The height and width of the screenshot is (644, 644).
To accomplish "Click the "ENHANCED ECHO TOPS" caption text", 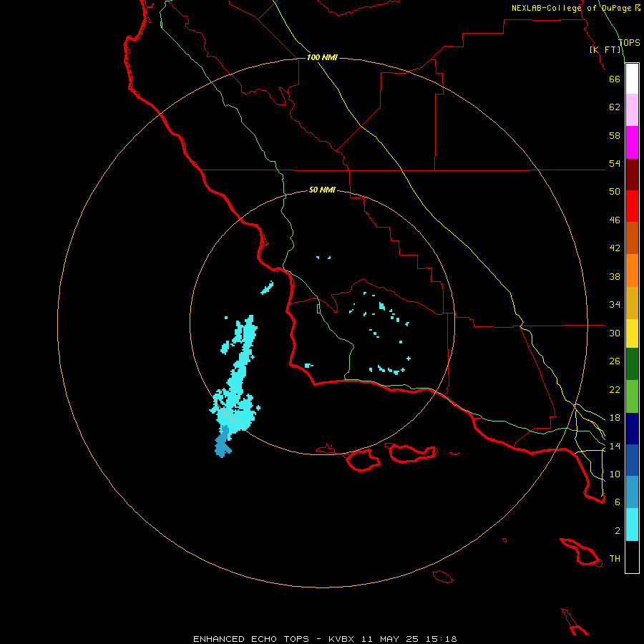I will pos(250,639).
